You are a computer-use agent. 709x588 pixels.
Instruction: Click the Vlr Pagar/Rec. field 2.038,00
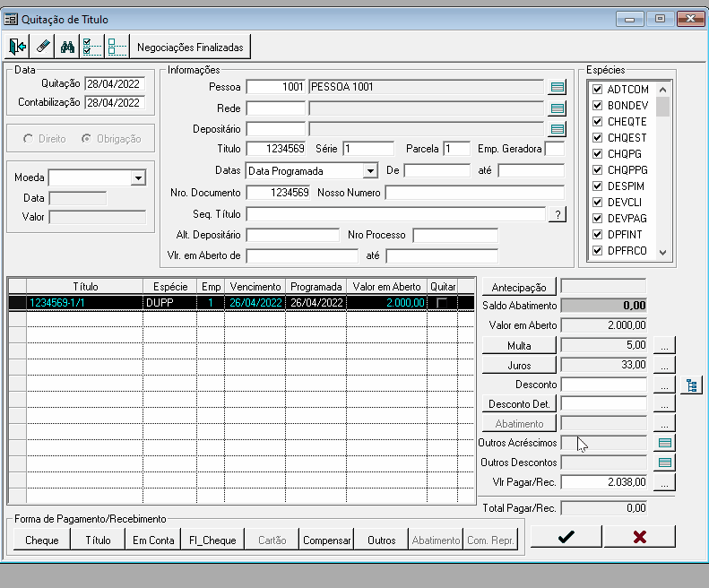[x=604, y=482]
